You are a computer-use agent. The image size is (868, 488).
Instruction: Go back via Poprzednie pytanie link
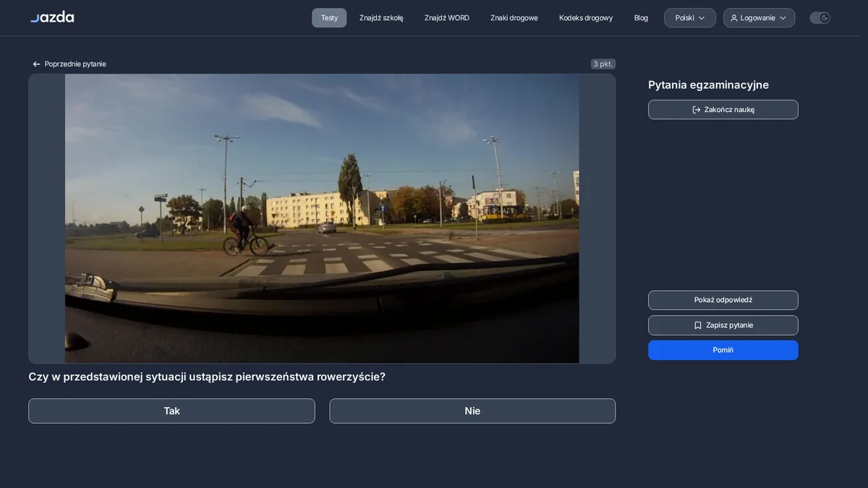69,64
